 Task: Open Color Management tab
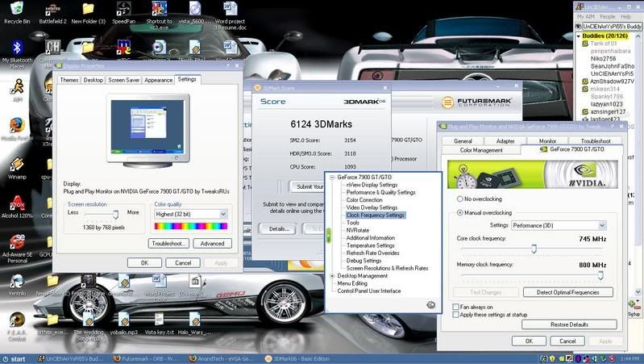point(481,150)
